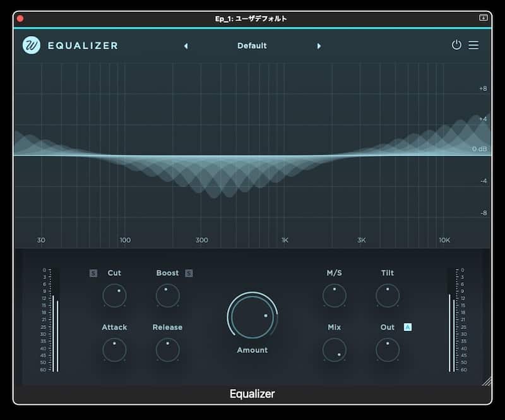Click the Tilt label text
This screenshot has height=420, width=505.
[x=388, y=273]
